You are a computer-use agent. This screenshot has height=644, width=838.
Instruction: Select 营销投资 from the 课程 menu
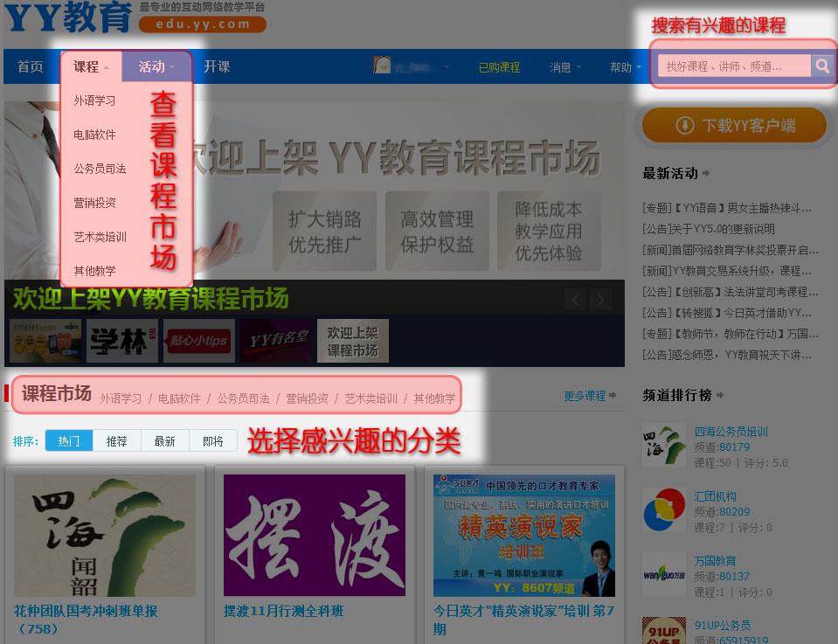[x=94, y=203]
